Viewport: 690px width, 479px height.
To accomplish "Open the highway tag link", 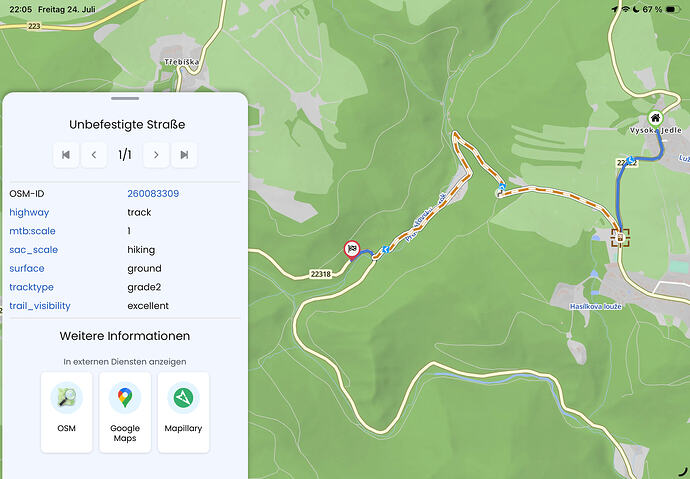I will pos(29,212).
